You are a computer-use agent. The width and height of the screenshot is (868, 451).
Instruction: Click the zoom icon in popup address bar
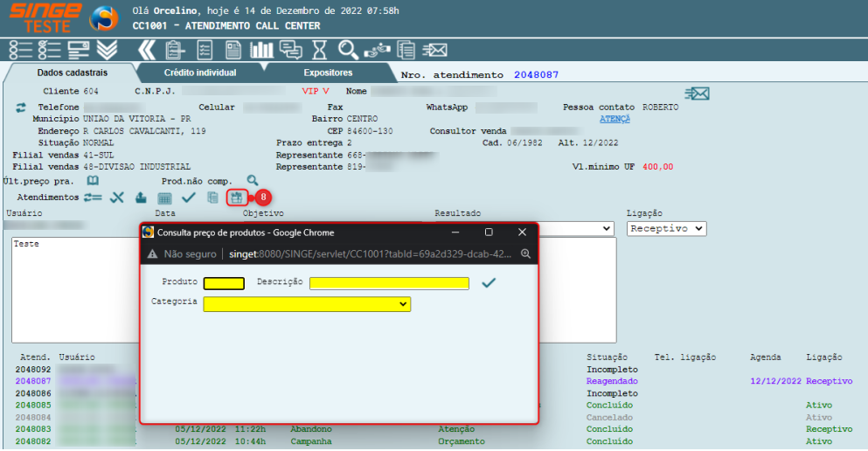[525, 254]
